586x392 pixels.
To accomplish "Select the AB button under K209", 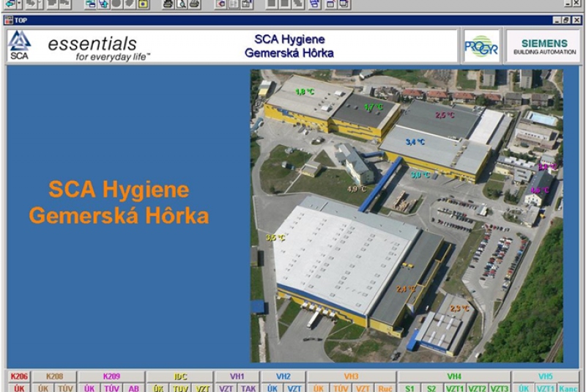I will (133, 388).
